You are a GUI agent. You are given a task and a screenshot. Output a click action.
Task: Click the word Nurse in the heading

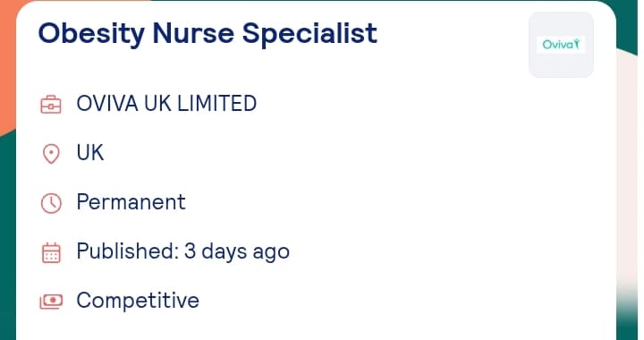[x=193, y=34]
